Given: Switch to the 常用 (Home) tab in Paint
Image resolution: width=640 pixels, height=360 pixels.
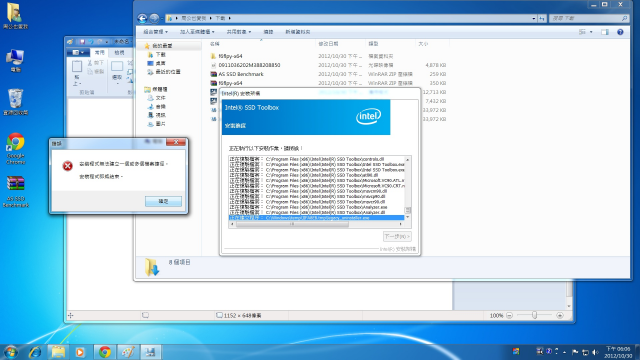Looking at the screenshot, I should [100, 53].
